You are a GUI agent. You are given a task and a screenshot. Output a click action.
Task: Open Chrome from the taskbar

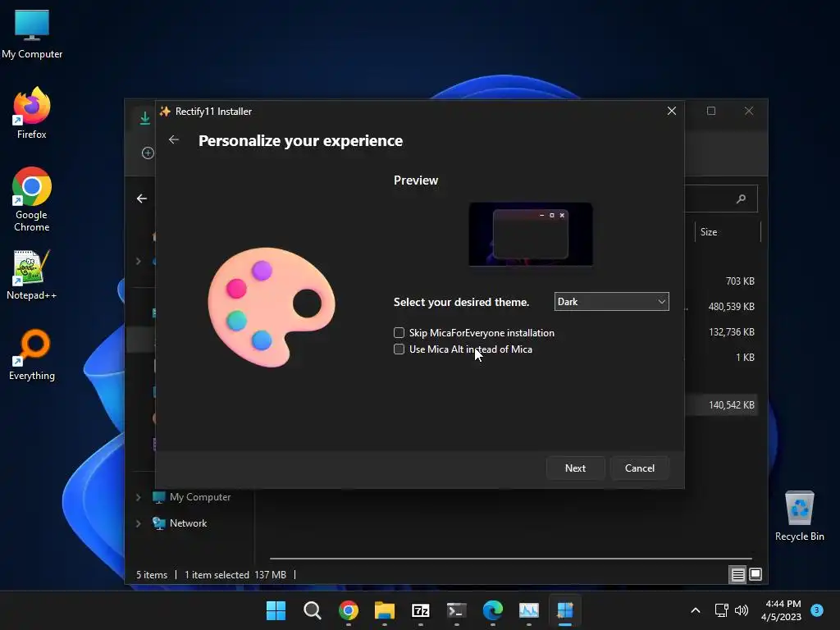(348, 610)
